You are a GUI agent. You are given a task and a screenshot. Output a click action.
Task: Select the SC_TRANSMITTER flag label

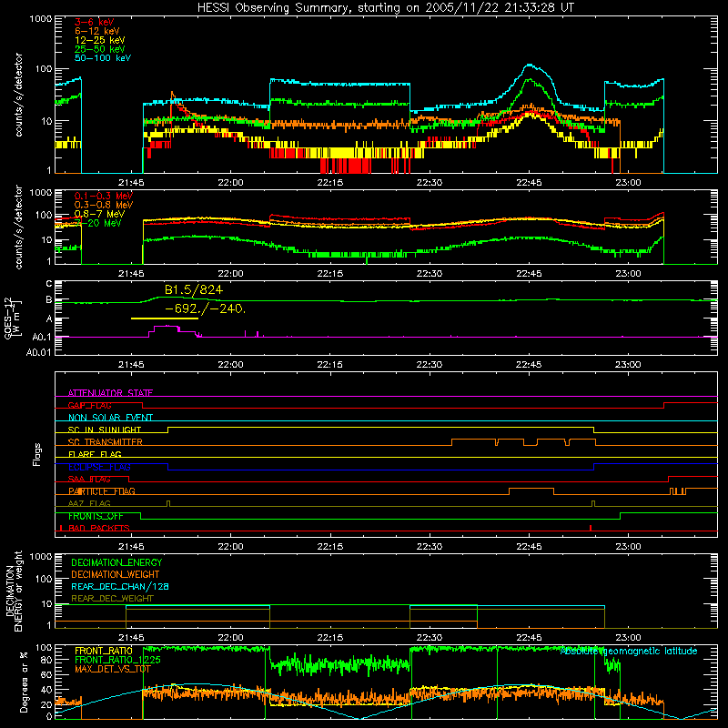[x=105, y=442]
